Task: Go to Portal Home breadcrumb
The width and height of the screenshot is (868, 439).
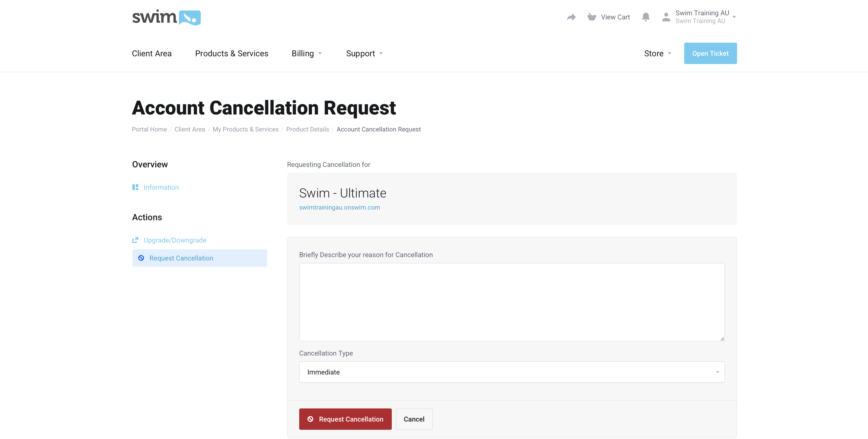Action: [149, 129]
